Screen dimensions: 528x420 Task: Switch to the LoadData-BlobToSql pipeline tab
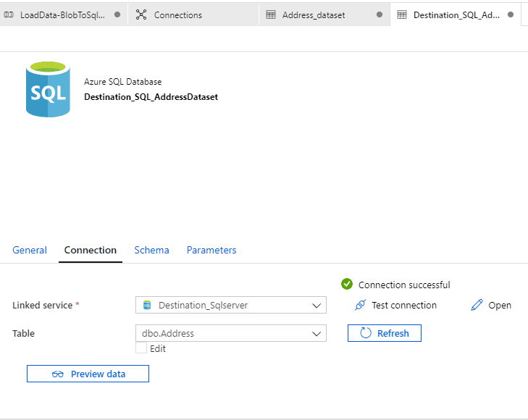[64, 14]
